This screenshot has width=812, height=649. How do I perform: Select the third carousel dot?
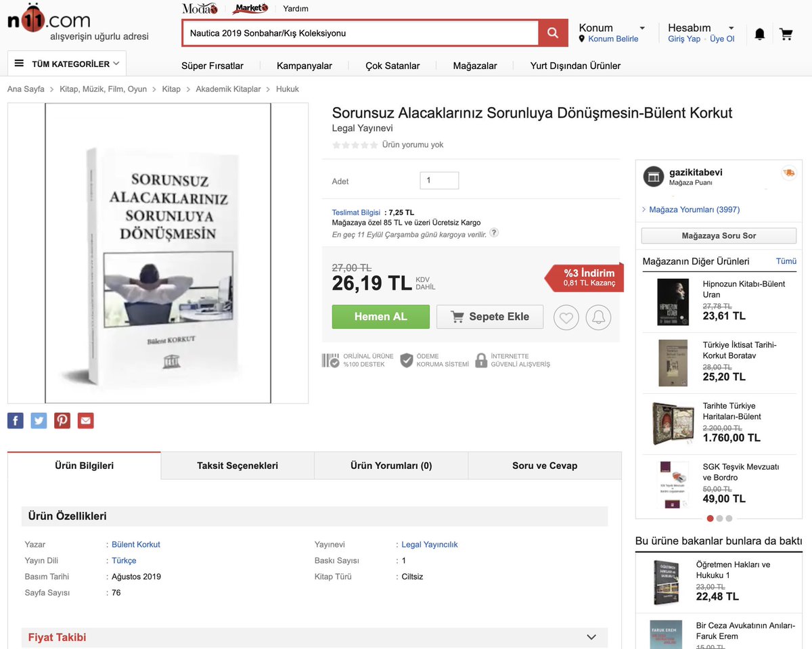pos(729,518)
